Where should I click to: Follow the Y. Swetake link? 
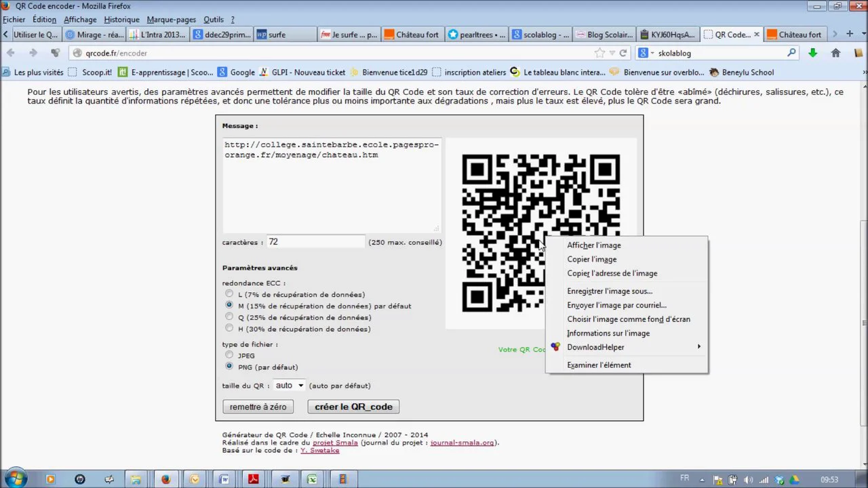320,450
